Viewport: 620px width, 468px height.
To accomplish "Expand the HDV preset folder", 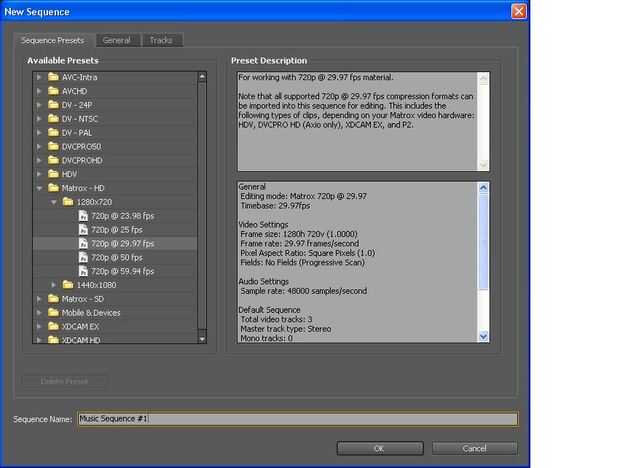I will coord(39,174).
